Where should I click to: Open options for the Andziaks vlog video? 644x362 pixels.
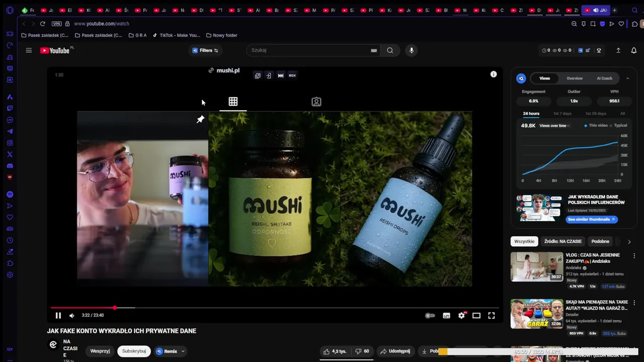(634, 256)
